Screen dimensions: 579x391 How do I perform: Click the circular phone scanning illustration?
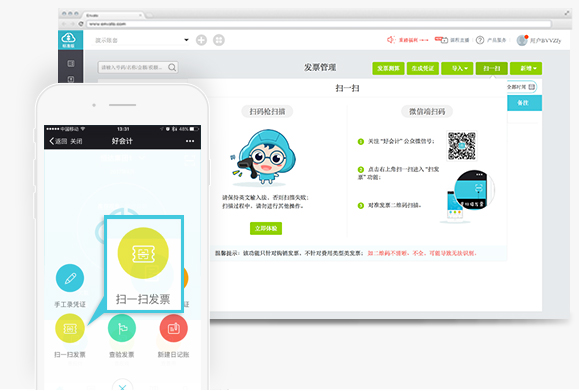[x=474, y=190]
